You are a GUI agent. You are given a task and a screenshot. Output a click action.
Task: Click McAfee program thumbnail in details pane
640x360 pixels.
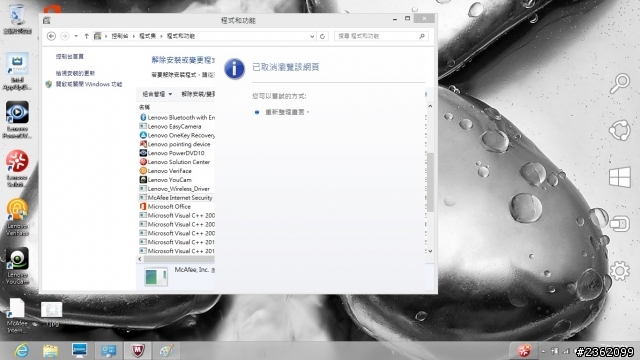(x=156, y=277)
